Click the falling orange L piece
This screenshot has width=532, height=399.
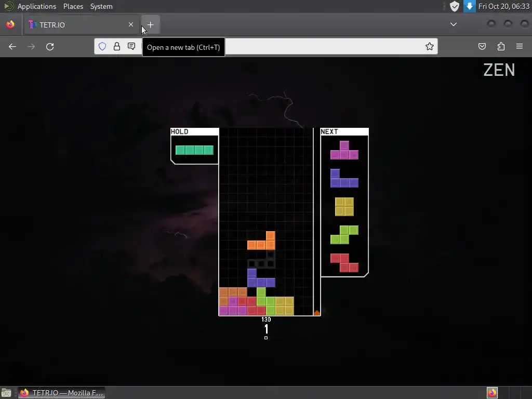click(261, 241)
